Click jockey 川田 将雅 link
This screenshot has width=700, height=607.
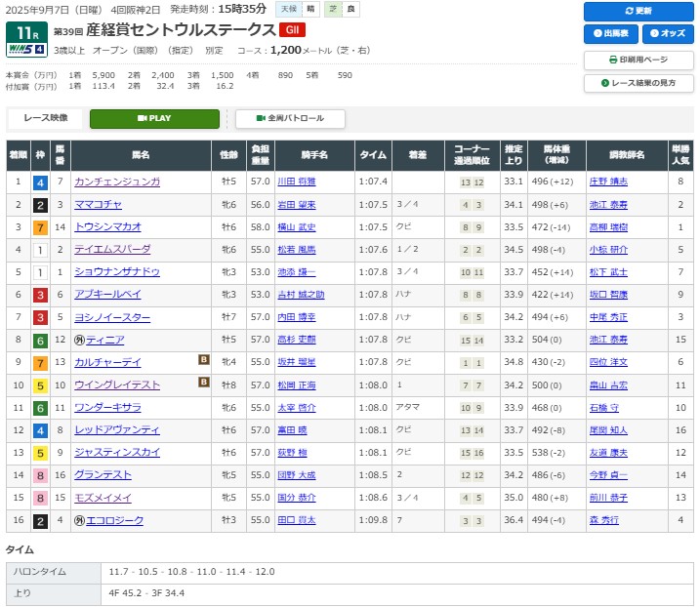pyautogui.click(x=297, y=182)
